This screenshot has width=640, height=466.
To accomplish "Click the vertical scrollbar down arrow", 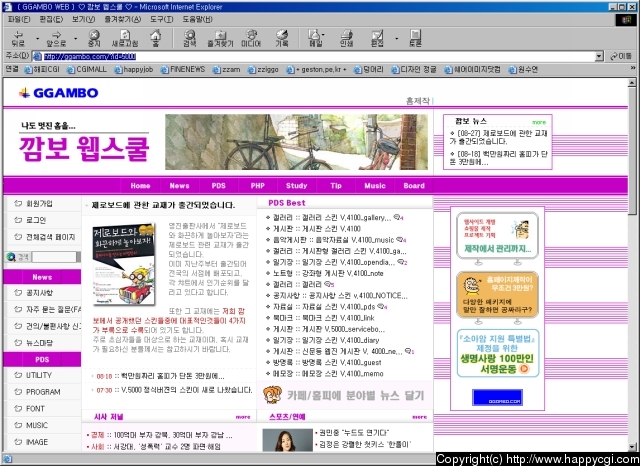I will (x=632, y=446).
